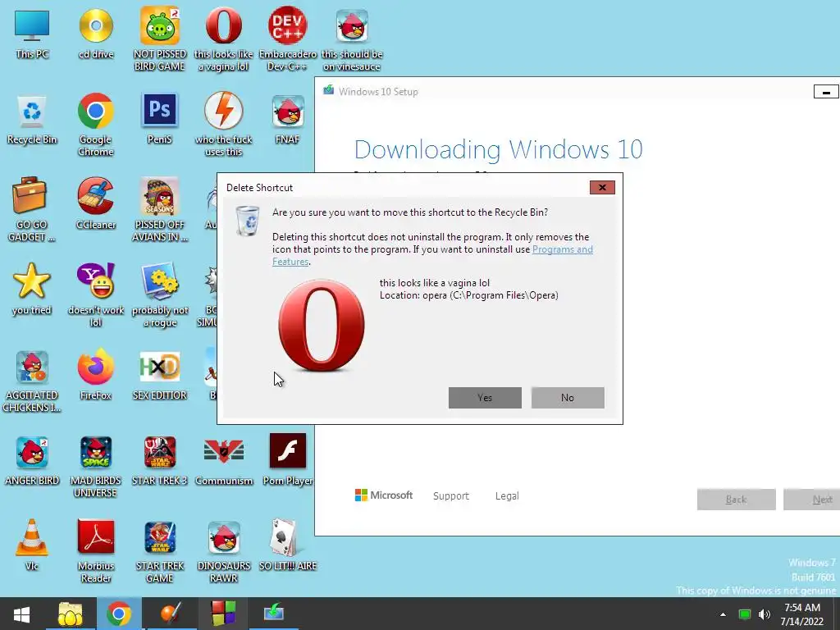Select the SO LIT!!! AIRE solitaire icon
Image resolution: width=840 pixels, height=630 pixels.
pos(288,546)
